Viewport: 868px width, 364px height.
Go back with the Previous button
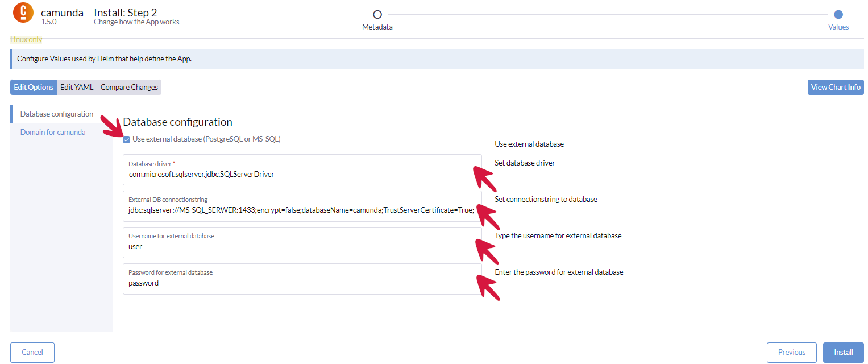tap(791, 352)
